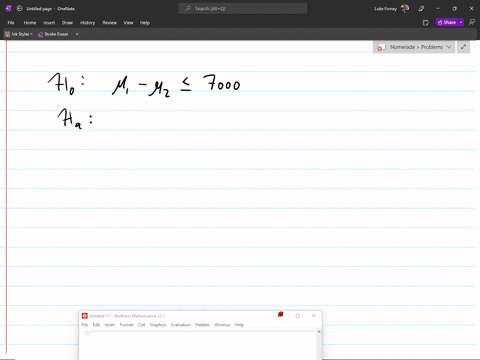Viewport: 480px width, 360px height.
Task: Open the Numerade > Problems notebook dropdown
Action: point(414,47)
